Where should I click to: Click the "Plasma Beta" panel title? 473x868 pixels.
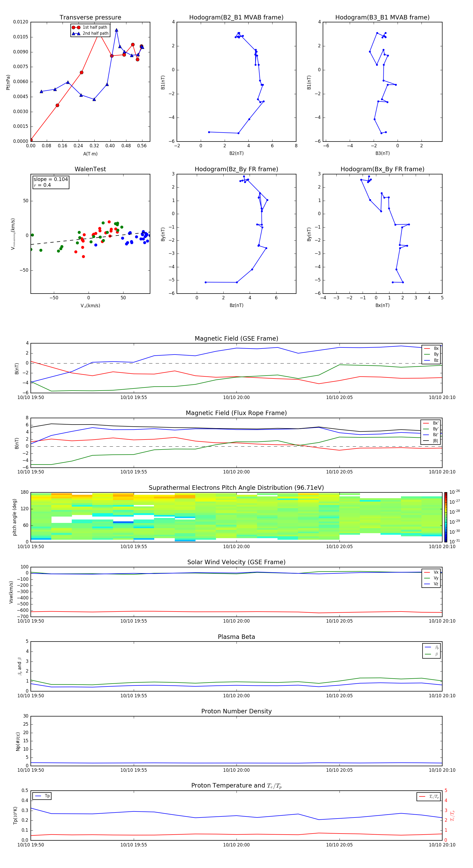[x=236, y=637]
